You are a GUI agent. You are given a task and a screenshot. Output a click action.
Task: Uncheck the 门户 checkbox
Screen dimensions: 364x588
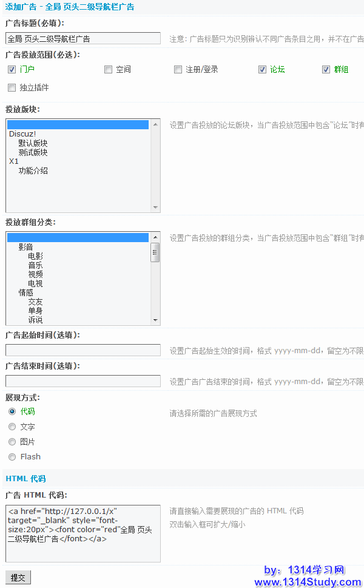12,69
